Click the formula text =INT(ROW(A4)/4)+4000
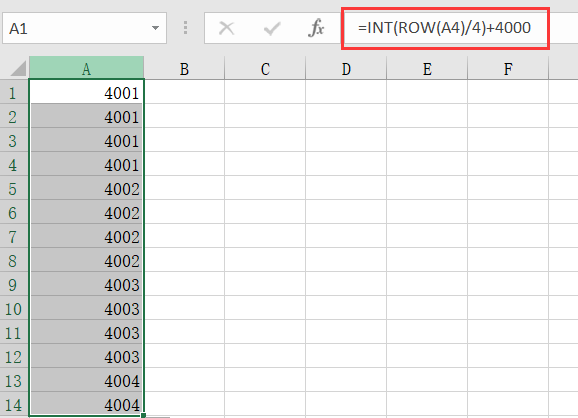578x418 pixels. coord(444,28)
